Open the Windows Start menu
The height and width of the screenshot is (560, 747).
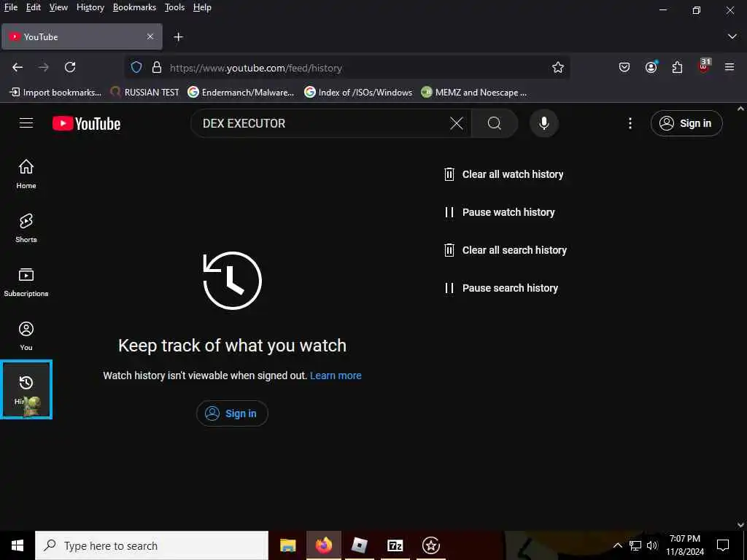point(18,545)
